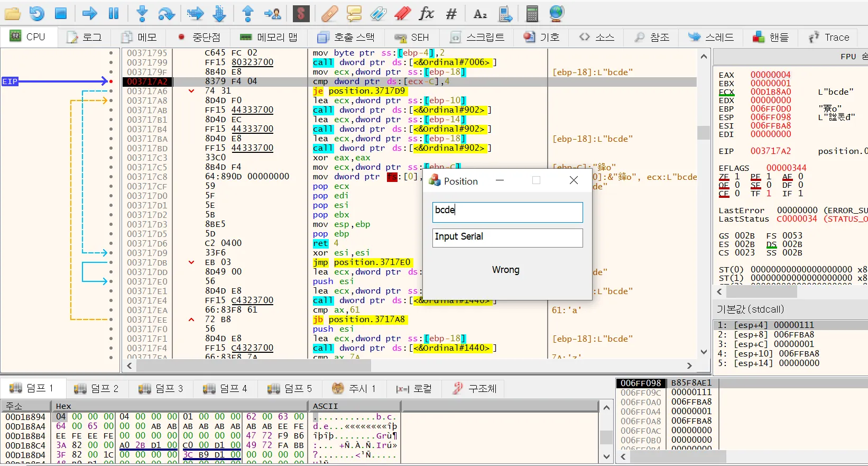Click the Open file folder icon

[x=13, y=14]
